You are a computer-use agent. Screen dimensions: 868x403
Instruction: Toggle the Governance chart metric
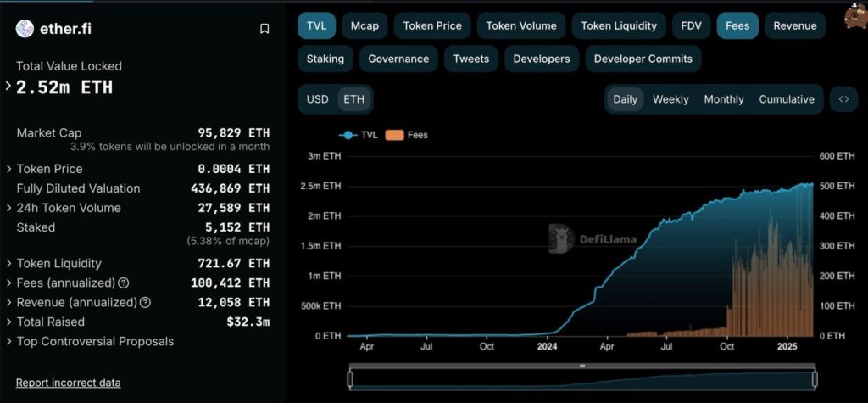(x=398, y=59)
